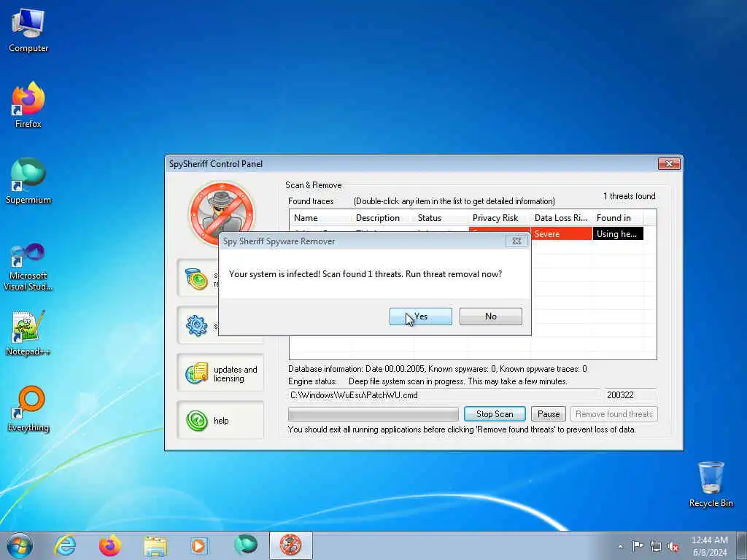
Task: Open Firefox desktop shortcut
Action: [x=28, y=105]
